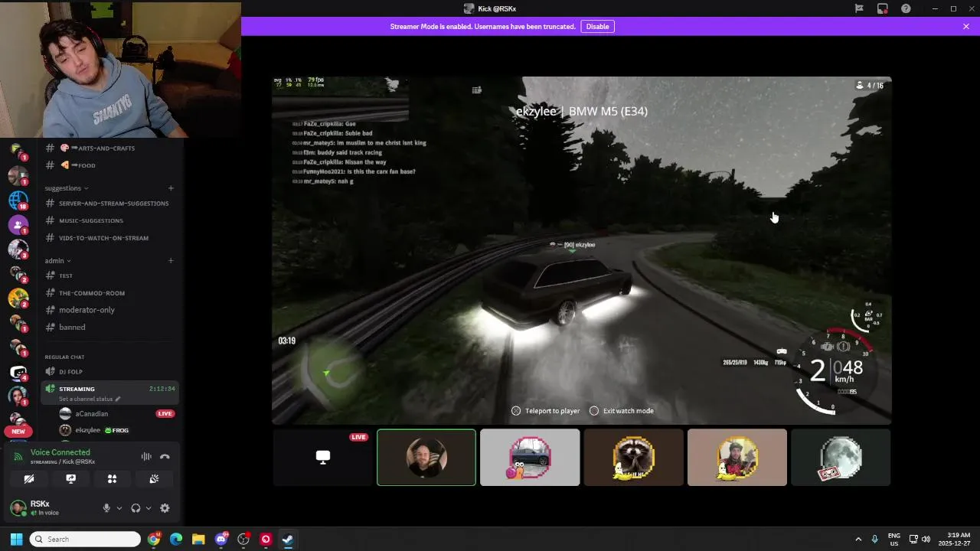Click Set a channel status
Screen dimensions: 980x551
coord(90,399)
